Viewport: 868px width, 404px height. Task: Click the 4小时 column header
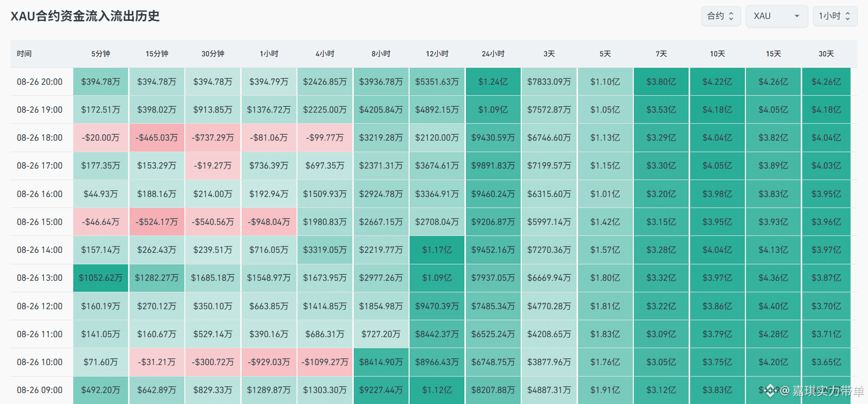(325, 54)
